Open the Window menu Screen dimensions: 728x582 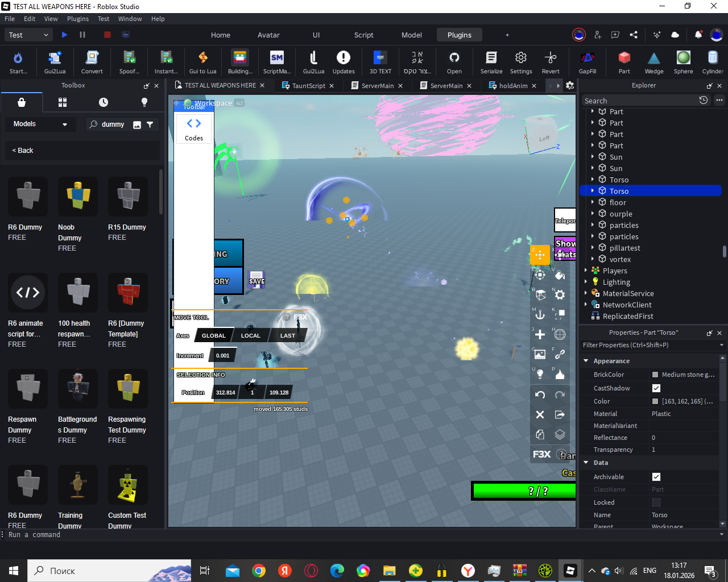[130, 19]
